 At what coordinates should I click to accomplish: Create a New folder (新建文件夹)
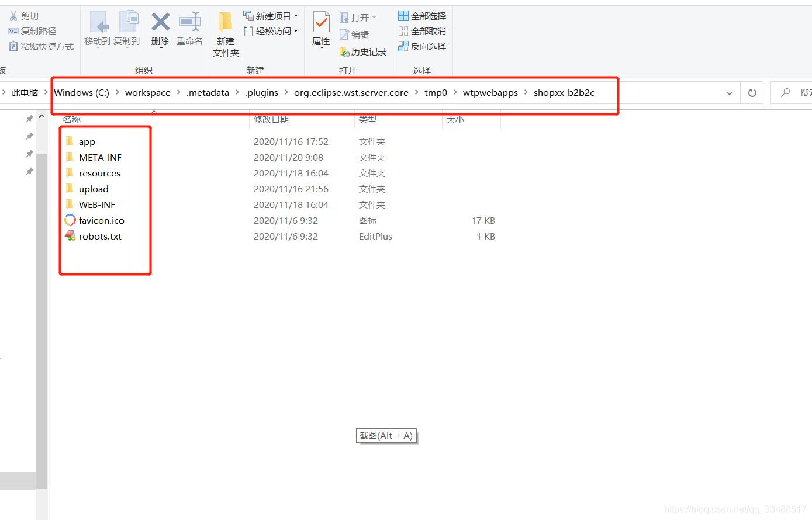226,34
